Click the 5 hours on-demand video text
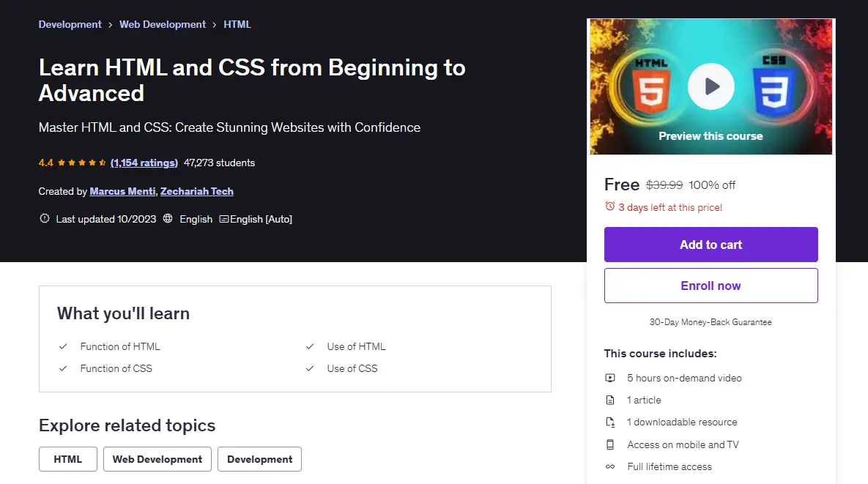The height and width of the screenshot is (484, 868). click(684, 378)
